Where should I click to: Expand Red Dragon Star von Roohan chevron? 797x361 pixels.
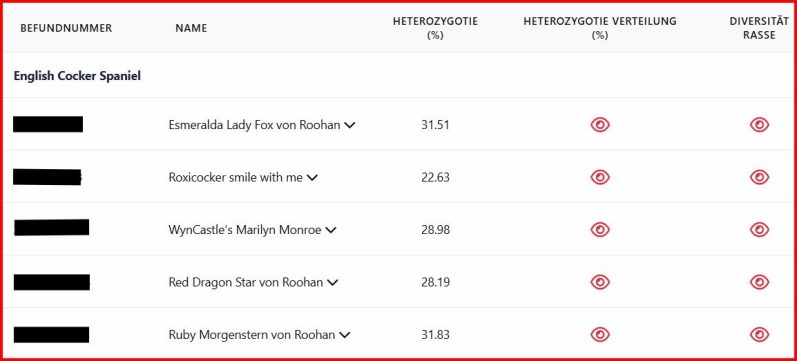pyautogui.click(x=332, y=282)
